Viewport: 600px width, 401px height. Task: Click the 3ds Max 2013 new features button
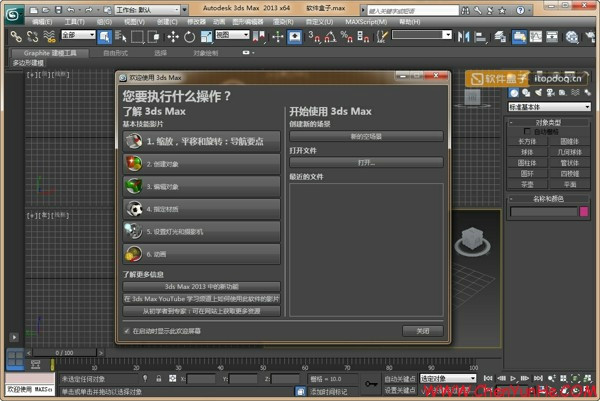click(202, 286)
